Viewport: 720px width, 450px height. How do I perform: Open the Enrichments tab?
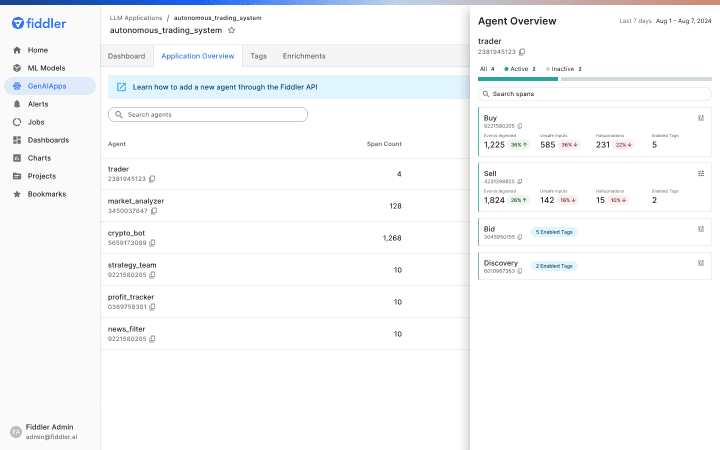pos(304,56)
